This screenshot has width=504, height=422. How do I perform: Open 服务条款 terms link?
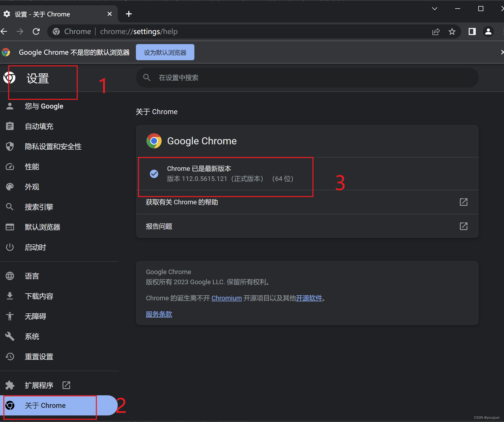[x=159, y=314]
